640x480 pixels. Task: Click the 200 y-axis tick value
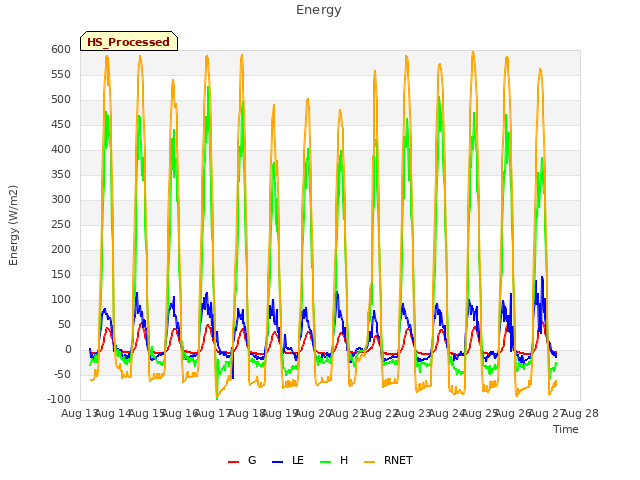(x=61, y=249)
